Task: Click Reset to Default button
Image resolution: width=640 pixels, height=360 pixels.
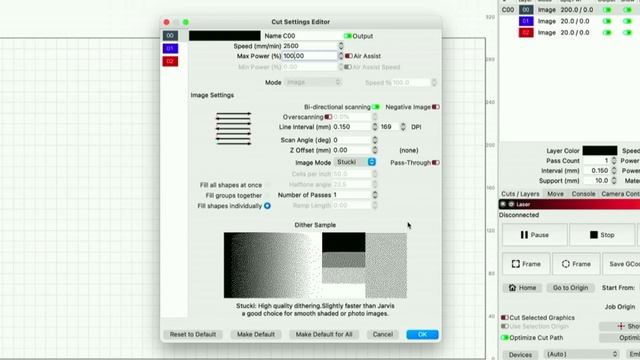Action: (x=193, y=334)
